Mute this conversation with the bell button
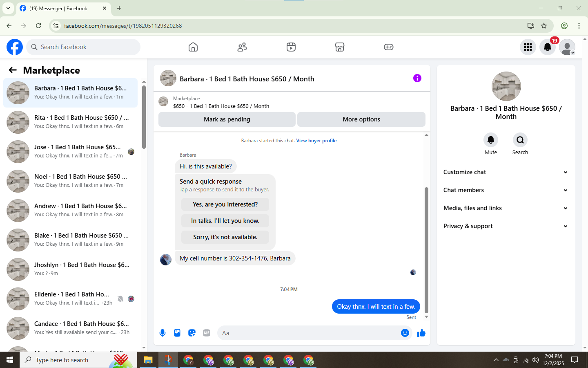This screenshot has width=588, height=368. point(491,140)
